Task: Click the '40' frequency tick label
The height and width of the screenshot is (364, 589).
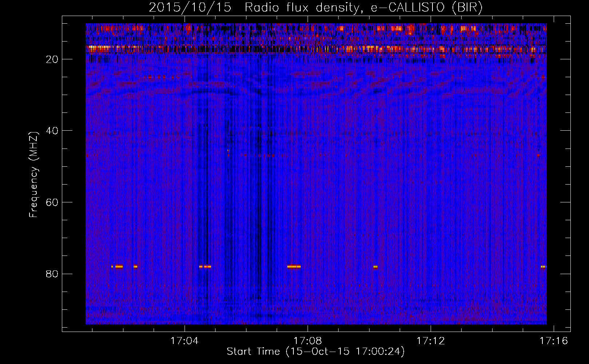Action: click(52, 131)
